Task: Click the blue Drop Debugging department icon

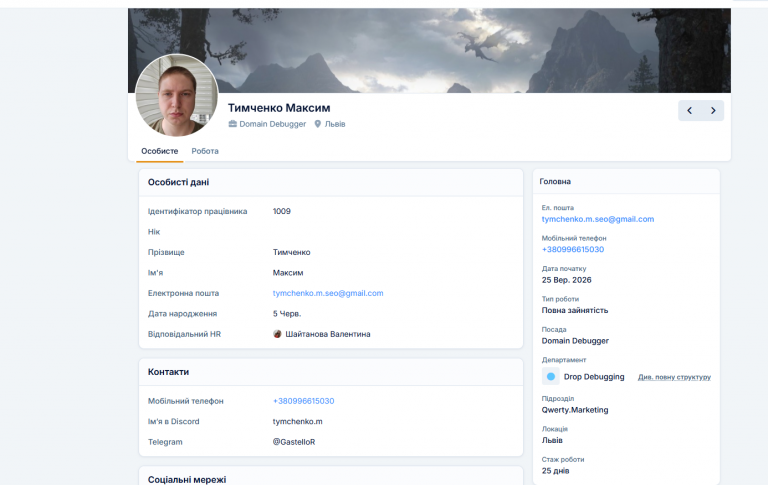Action: coord(551,376)
